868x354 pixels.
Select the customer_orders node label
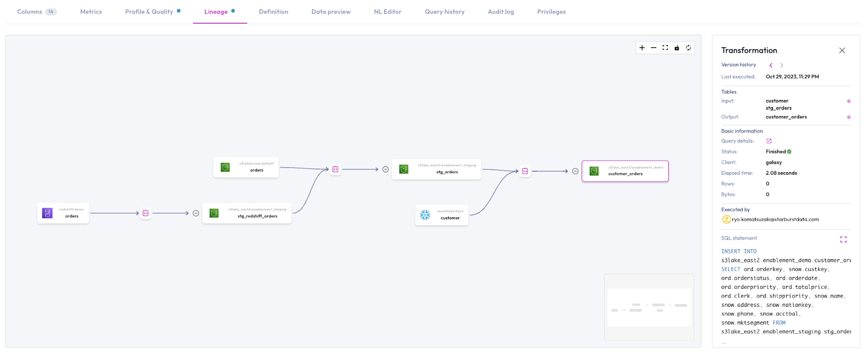click(626, 174)
